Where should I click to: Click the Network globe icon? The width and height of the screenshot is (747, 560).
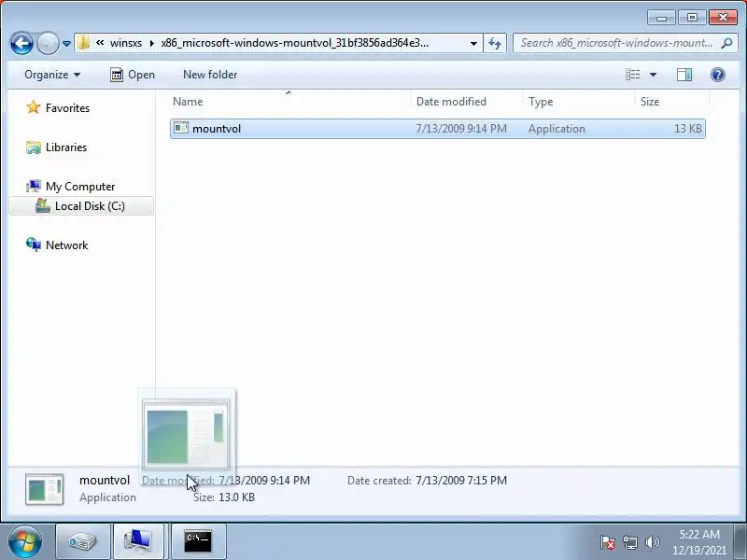[34, 245]
